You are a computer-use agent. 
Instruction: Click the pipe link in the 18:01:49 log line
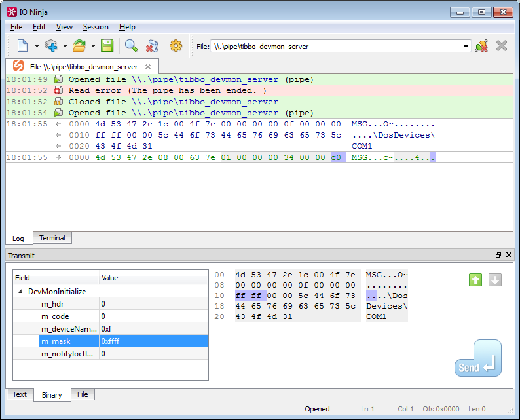[205, 80]
